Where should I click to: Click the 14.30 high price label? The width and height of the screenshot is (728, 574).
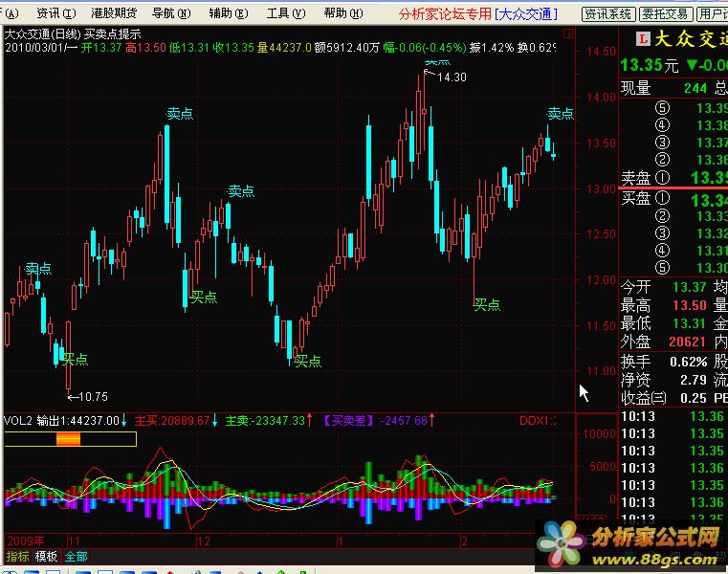tap(452, 77)
